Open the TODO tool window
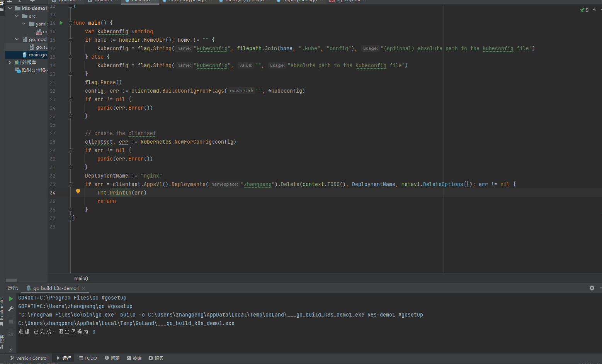 (x=88, y=358)
